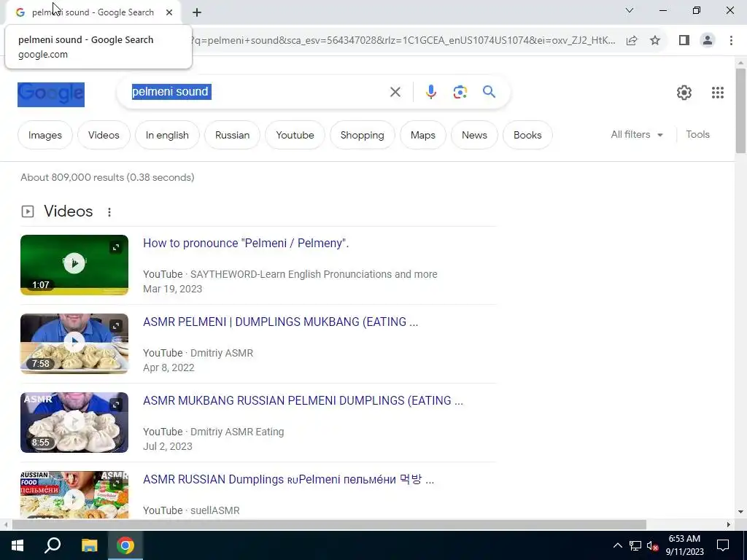The image size is (747, 560).
Task: Click the Google logo
Action: click(x=51, y=94)
